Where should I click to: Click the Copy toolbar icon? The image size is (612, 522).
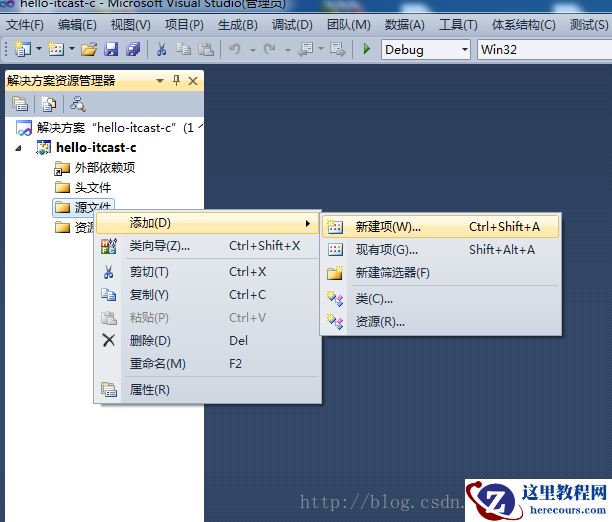pos(183,50)
